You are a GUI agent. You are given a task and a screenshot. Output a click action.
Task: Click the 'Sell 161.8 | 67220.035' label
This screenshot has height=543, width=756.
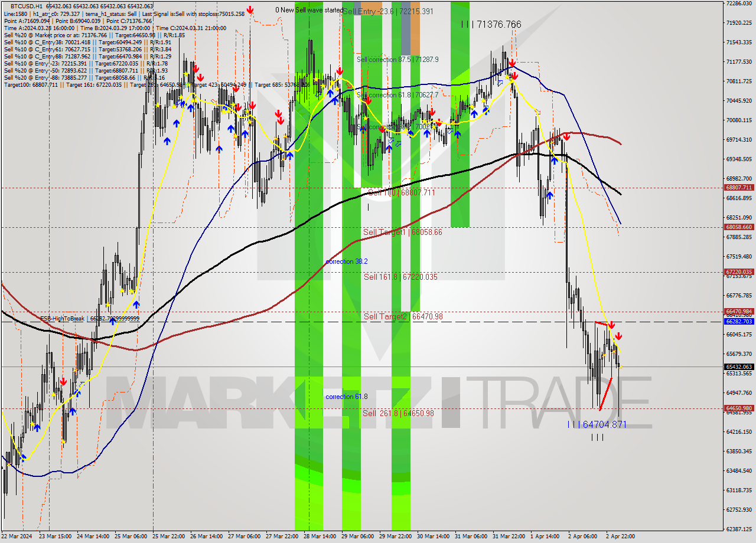click(400, 277)
